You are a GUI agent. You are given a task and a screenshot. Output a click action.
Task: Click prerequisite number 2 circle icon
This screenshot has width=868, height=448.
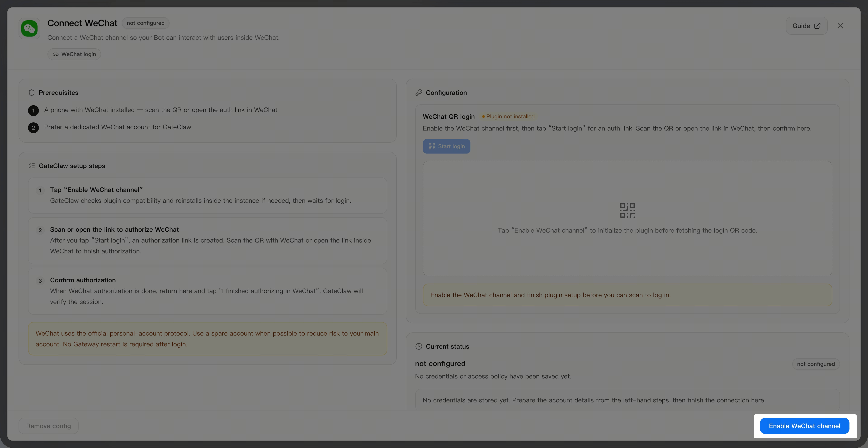click(x=33, y=128)
